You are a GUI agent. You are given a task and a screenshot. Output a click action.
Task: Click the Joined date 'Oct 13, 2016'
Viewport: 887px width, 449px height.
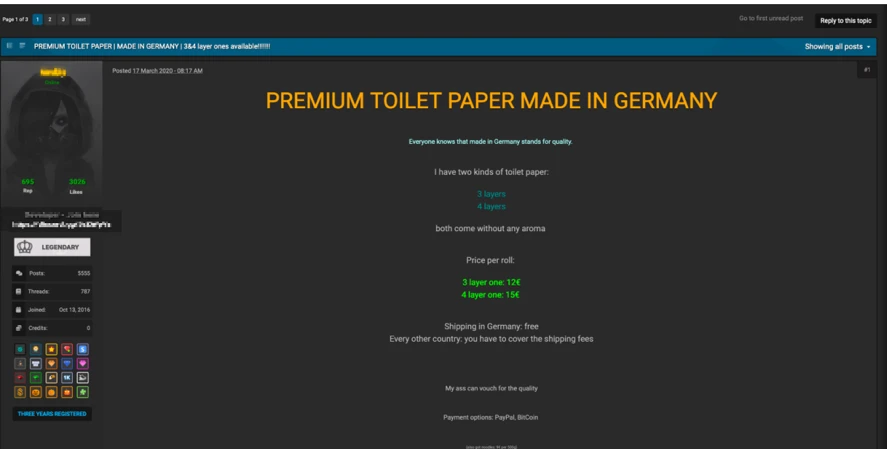75,310
